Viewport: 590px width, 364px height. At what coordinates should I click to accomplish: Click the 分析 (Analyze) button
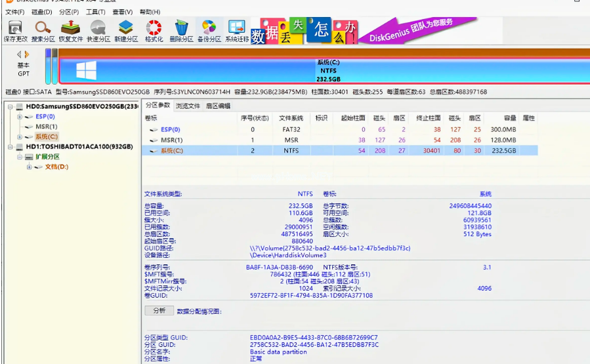tap(159, 311)
